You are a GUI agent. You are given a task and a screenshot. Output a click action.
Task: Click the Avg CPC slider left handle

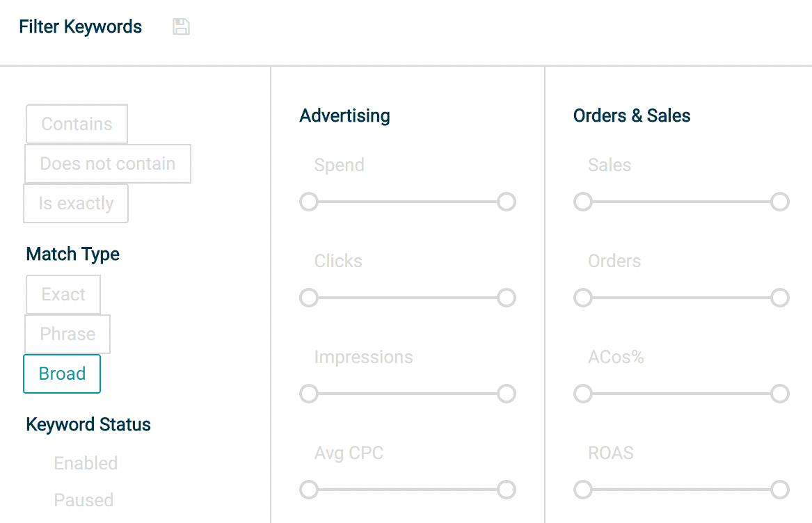pyautogui.click(x=309, y=490)
